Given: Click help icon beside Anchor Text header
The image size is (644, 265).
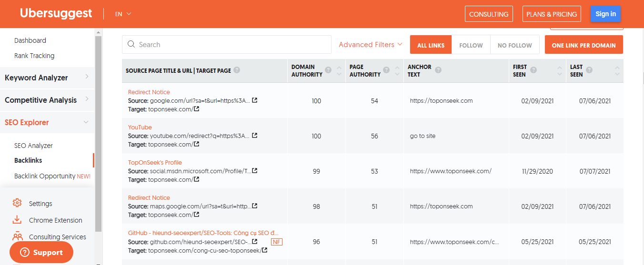Looking at the screenshot, I should click(x=438, y=70).
